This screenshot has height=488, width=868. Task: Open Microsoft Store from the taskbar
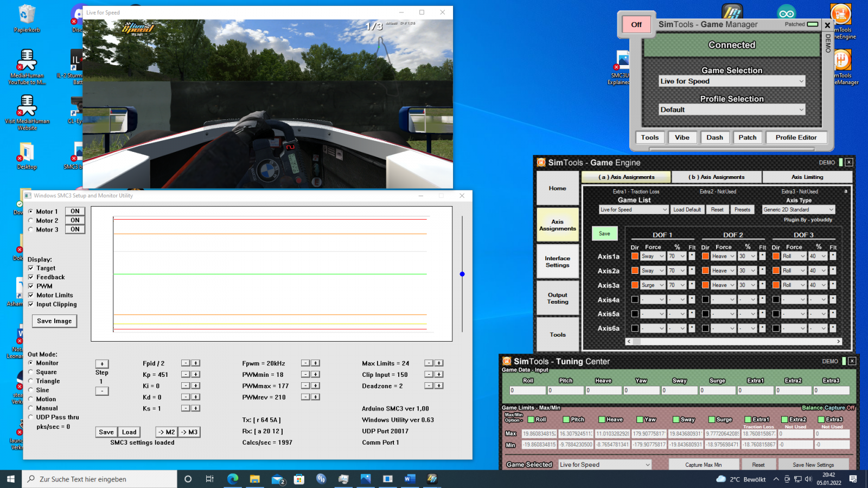(x=299, y=479)
